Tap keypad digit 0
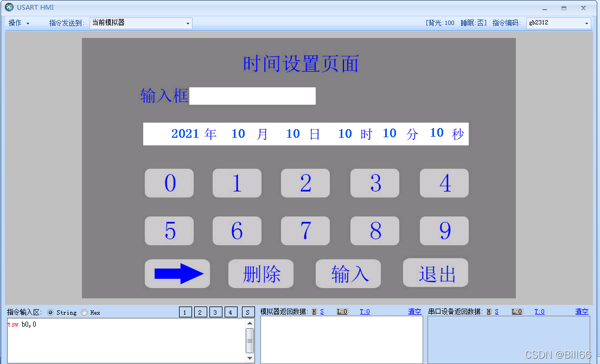 [x=169, y=183]
